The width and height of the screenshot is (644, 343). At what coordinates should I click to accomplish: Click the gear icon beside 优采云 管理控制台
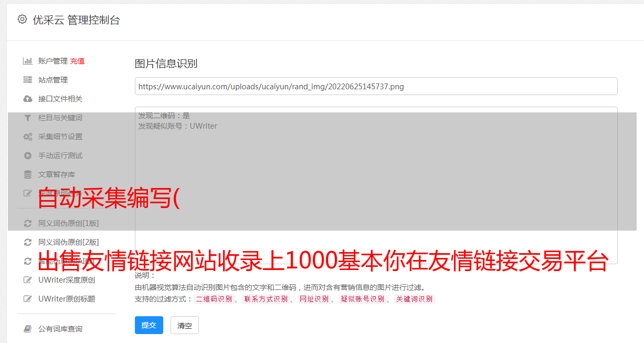pyautogui.click(x=22, y=19)
